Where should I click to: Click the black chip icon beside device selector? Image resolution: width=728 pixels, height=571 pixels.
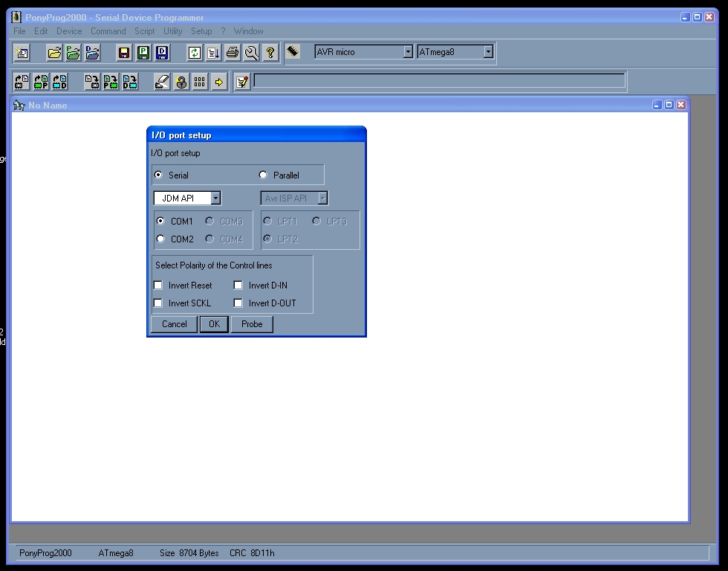pos(293,51)
